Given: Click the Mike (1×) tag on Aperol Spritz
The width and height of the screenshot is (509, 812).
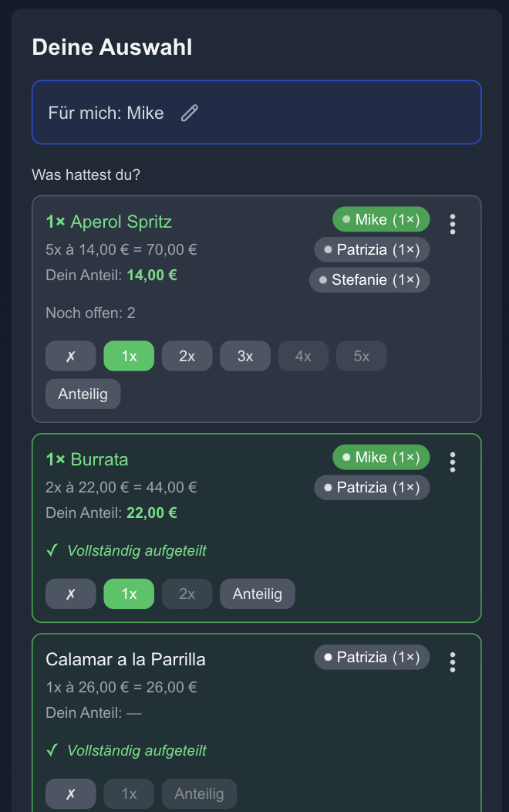Looking at the screenshot, I should pos(381,220).
